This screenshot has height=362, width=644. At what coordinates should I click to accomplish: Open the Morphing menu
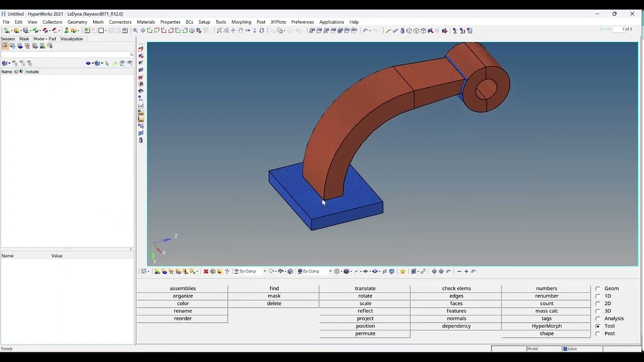pos(241,22)
